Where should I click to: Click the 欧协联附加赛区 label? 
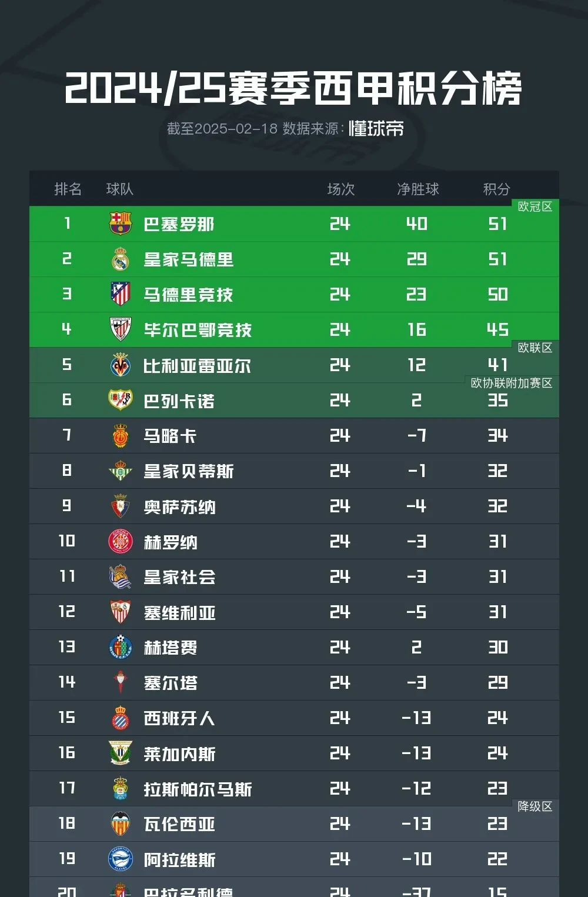[x=512, y=383]
